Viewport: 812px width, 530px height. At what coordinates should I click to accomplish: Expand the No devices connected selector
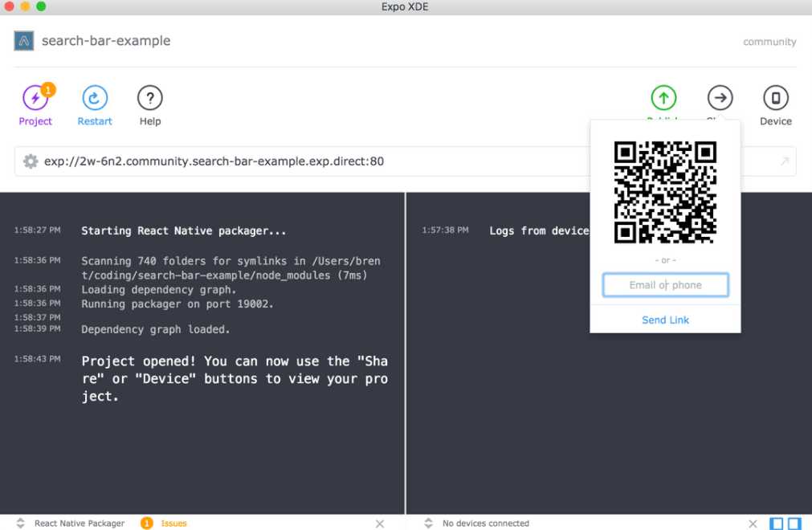[x=428, y=524]
